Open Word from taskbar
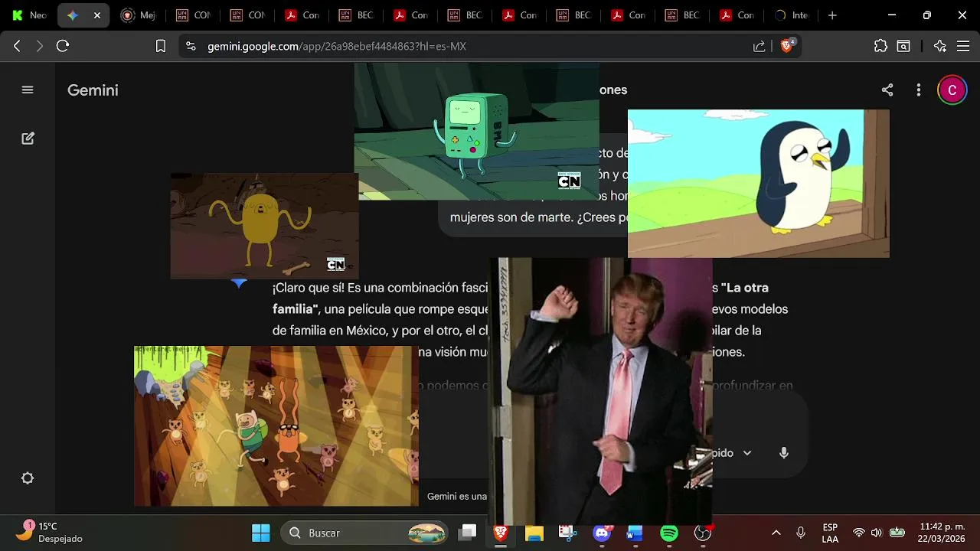Viewport: 980px width, 551px height. (635, 533)
